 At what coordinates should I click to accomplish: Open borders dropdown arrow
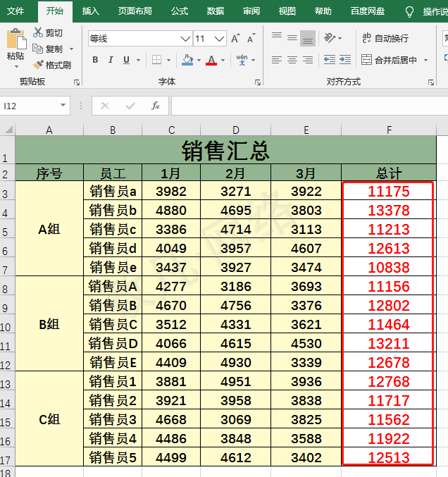[169, 60]
